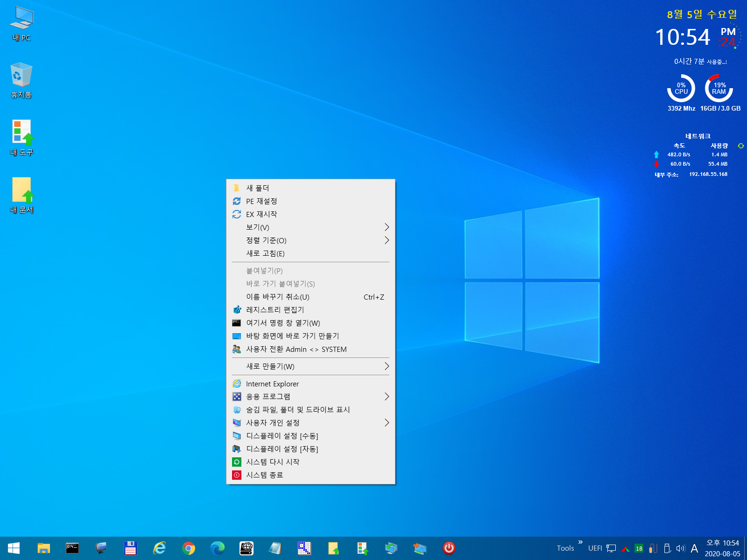
Task: Click the speaker volume tray icon
Action: point(681,548)
